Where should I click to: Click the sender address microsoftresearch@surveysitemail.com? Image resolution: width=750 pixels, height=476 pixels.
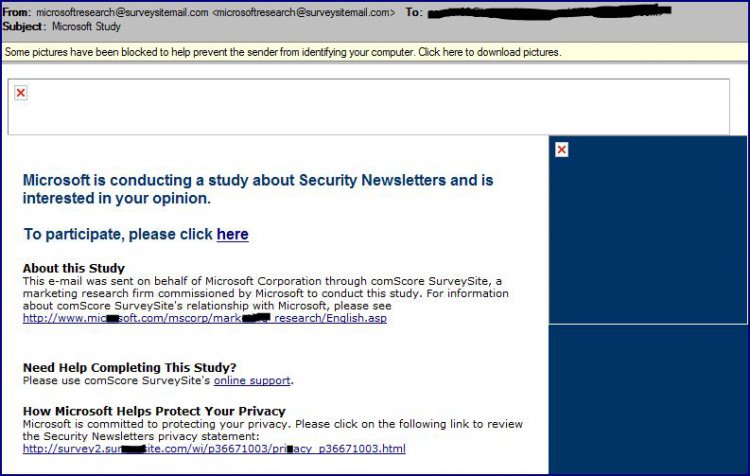click(122, 12)
